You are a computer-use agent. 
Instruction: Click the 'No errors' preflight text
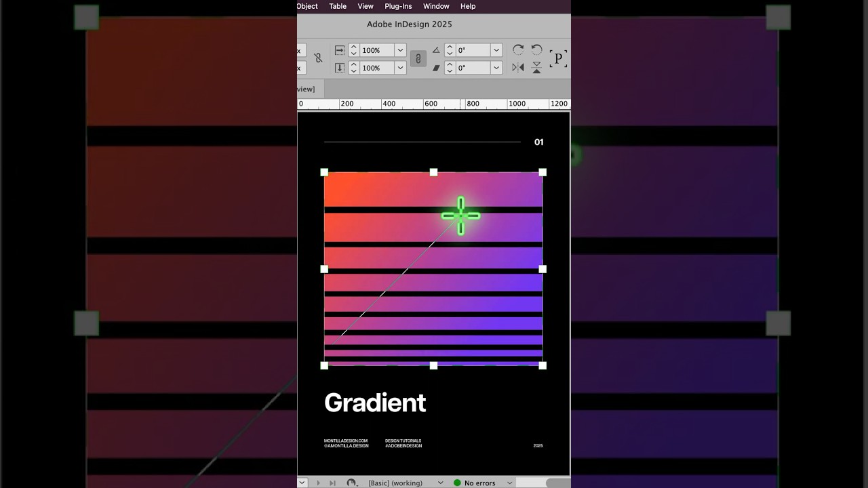coord(480,483)
